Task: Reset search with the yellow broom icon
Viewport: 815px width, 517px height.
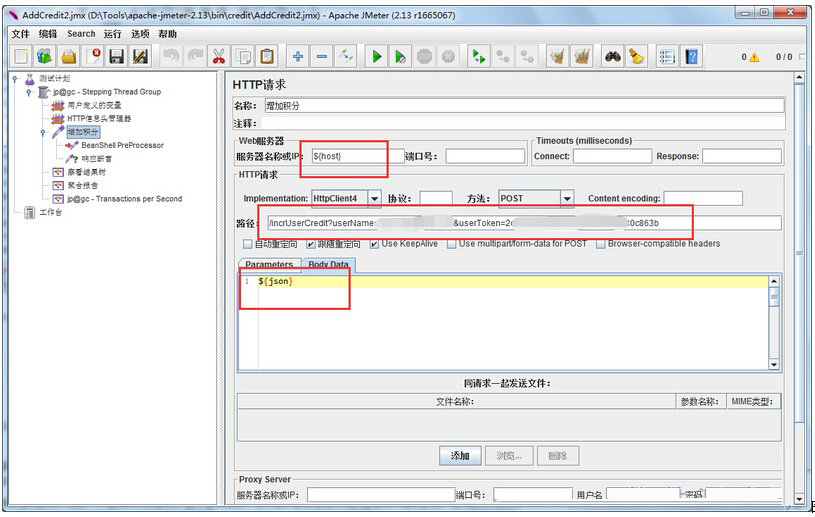Action: pyautogui.click(x=637, y=56)
